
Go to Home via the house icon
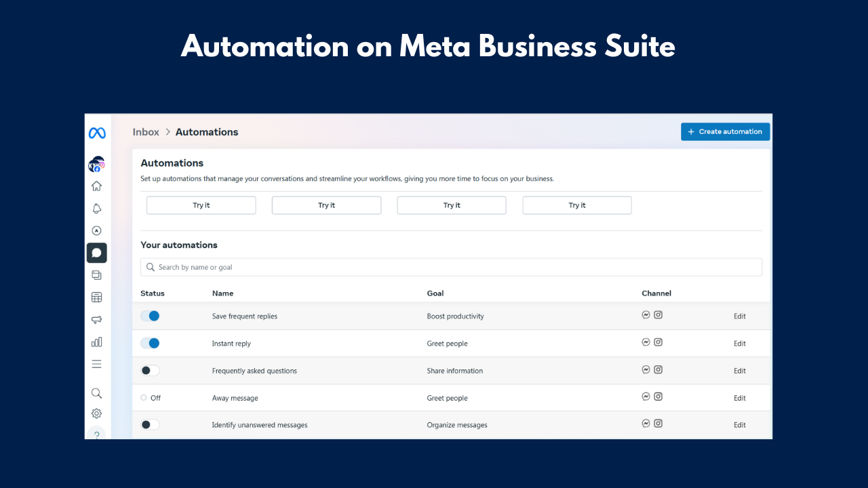[97, 186]
